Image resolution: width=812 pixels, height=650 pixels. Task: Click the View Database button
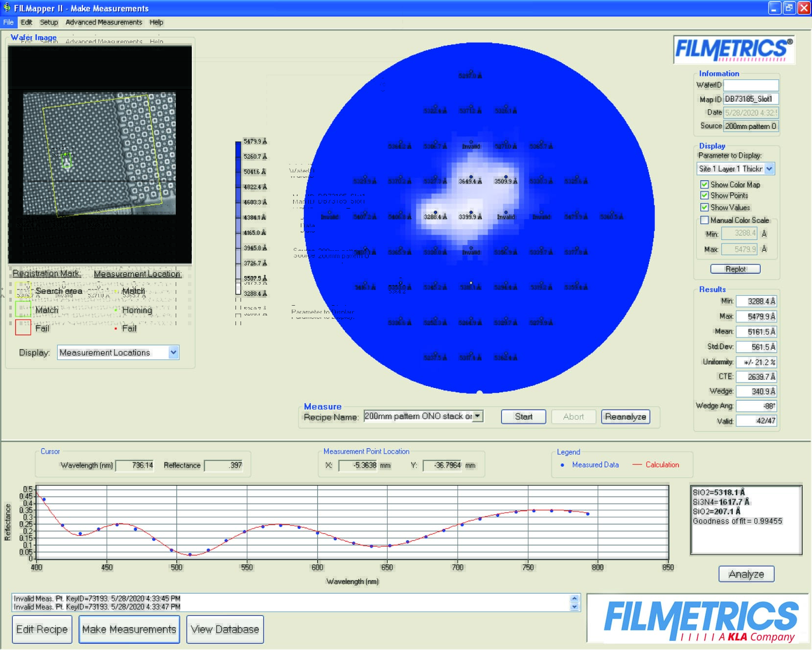[225, 629]
